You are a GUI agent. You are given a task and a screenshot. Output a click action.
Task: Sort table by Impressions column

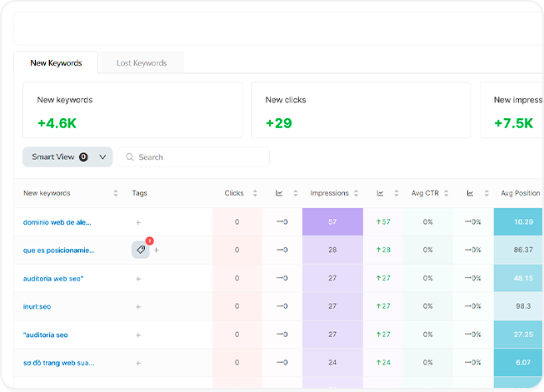tap(357, 193)
